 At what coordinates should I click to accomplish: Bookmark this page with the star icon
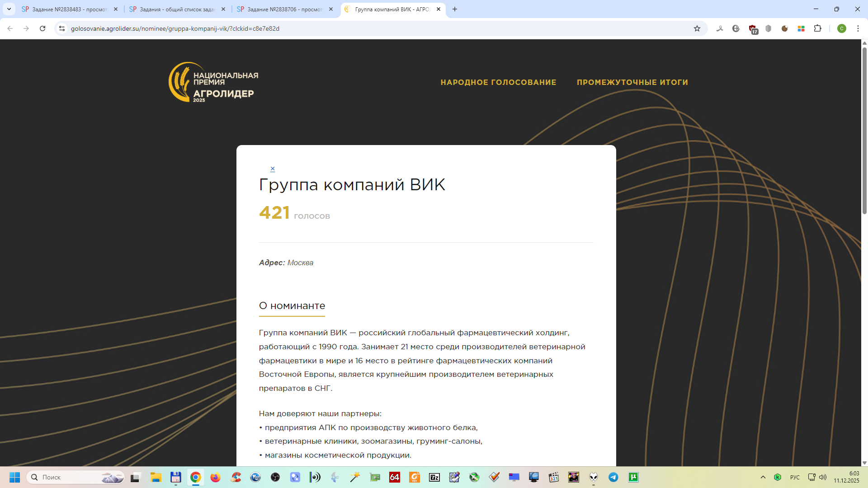(697, 28)
